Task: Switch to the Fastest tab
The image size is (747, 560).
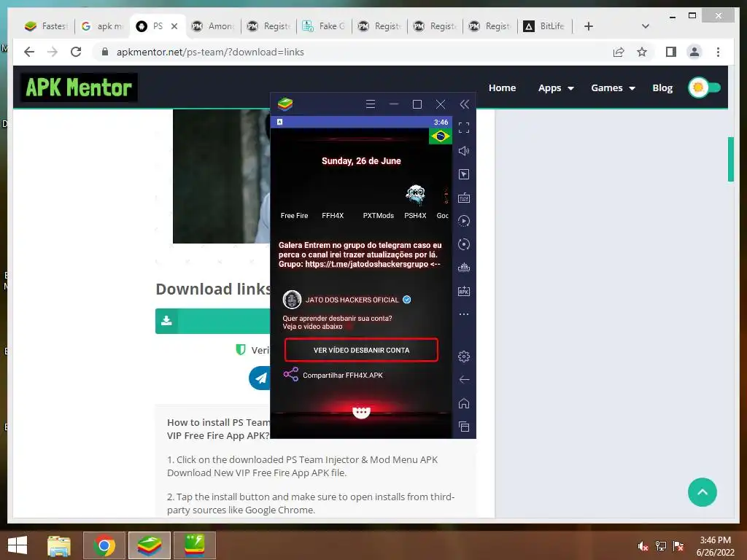Action: (x=47, y=26)
